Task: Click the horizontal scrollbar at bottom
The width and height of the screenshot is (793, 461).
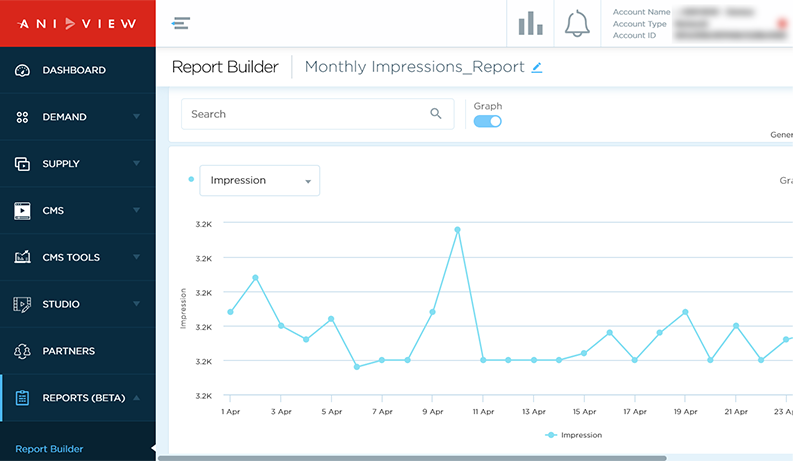Action: click(410, 458)
